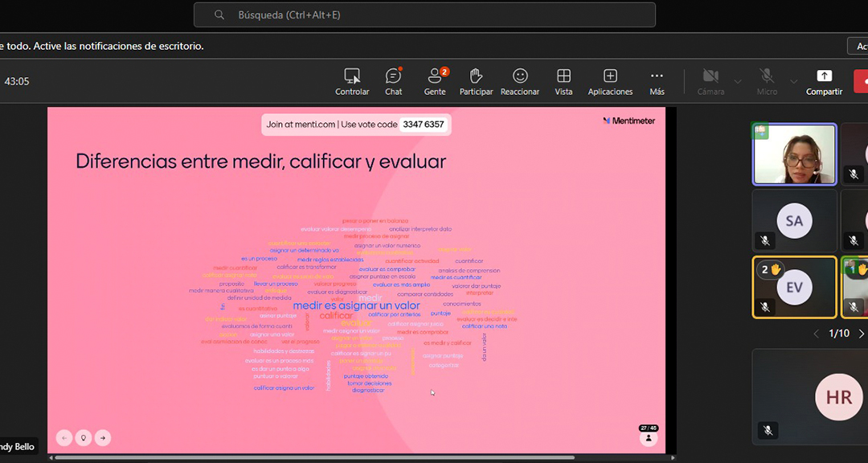
Task: Click the 1/10 page indicator
Action: click(x=838, y=334)
